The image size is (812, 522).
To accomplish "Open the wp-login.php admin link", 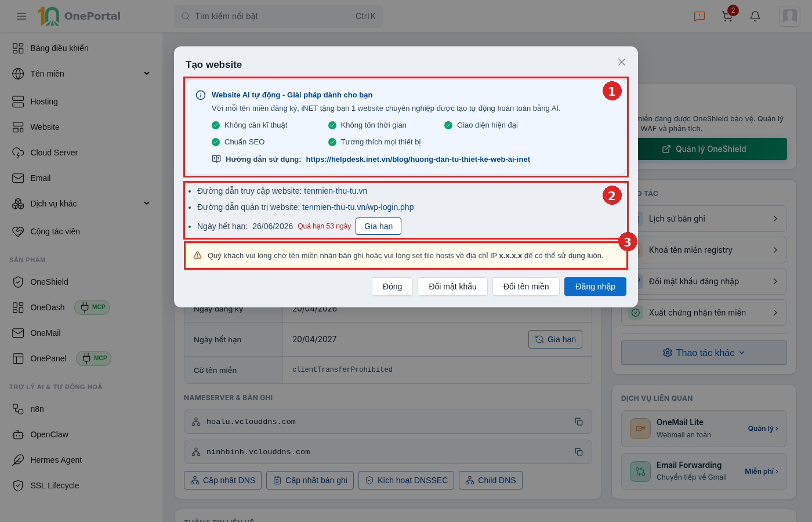I will click(358, 207).
